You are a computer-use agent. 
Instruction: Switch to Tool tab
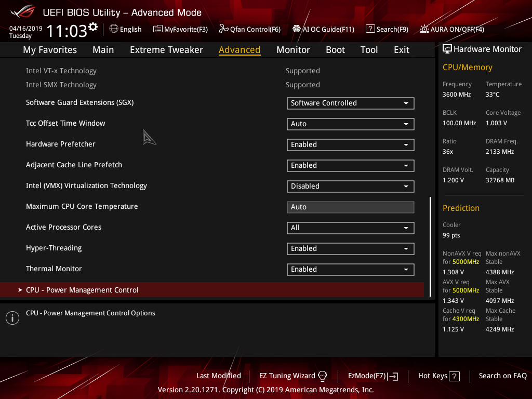pos(369,50)
